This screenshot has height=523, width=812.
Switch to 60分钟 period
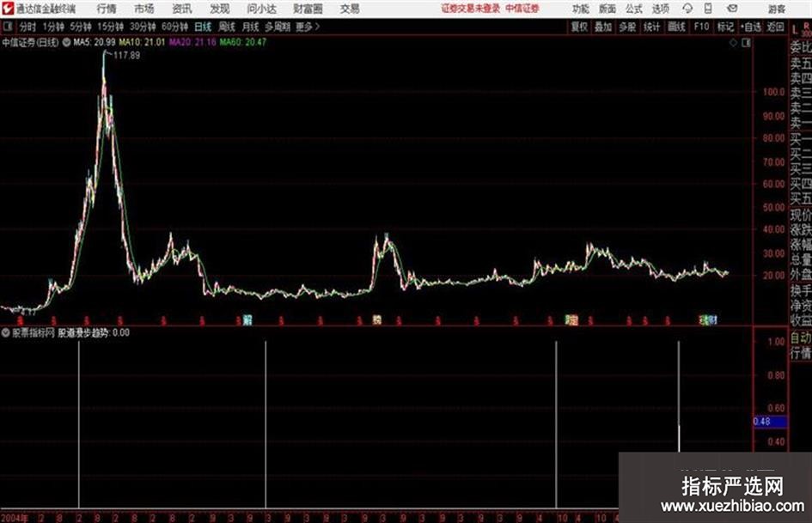coord(174,27)
